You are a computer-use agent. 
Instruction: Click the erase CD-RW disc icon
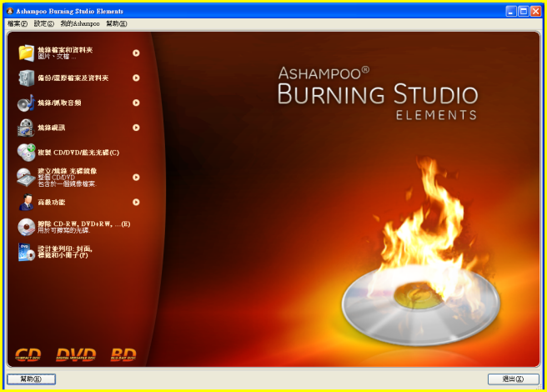[x=26, y=227]
